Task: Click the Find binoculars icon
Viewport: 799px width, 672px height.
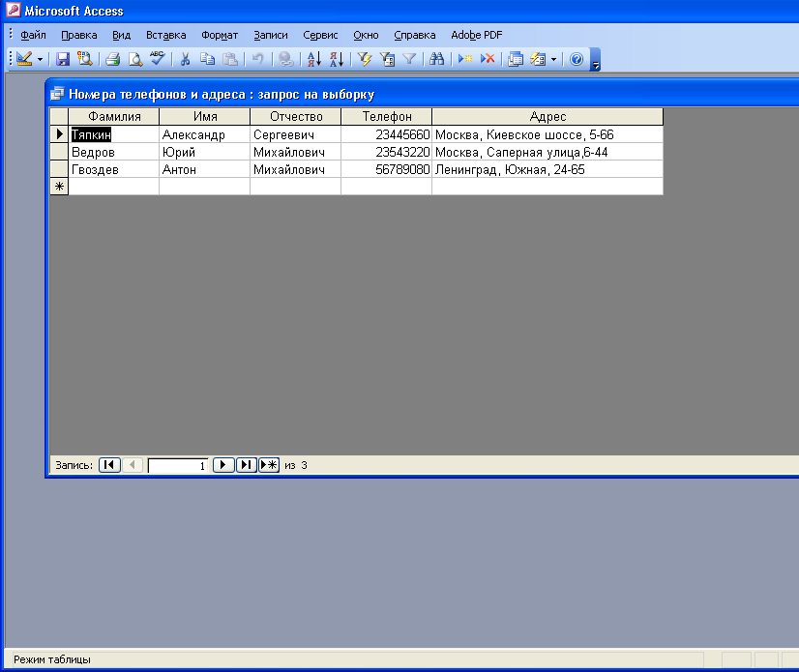Action: pyautogui.click(x=436, y=59)
